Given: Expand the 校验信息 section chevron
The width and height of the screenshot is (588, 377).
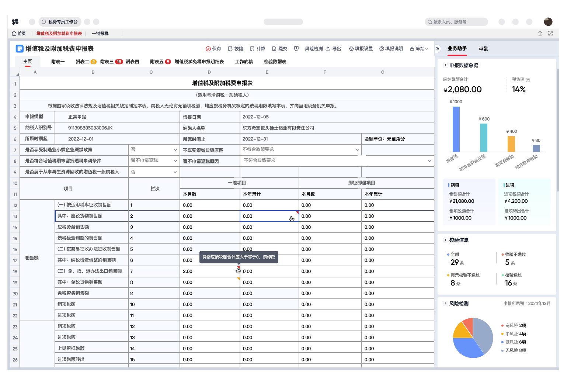Looking at the screenshot, I should point(445,240).
